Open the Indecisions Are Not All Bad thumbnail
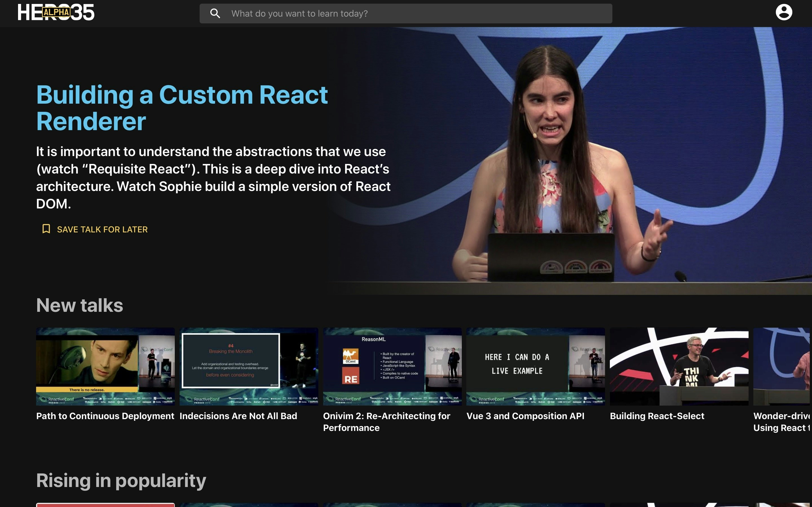This screenshot has height=507, width=812. point(249,366)
